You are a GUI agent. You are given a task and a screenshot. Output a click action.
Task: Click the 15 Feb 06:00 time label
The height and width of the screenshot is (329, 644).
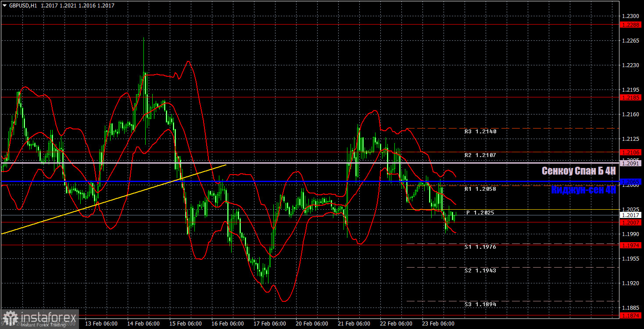(x=185, y=324)
